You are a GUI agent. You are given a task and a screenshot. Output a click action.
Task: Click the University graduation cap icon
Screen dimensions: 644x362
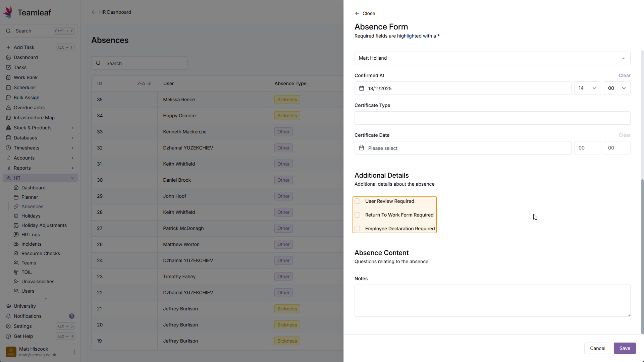[8, 306]
